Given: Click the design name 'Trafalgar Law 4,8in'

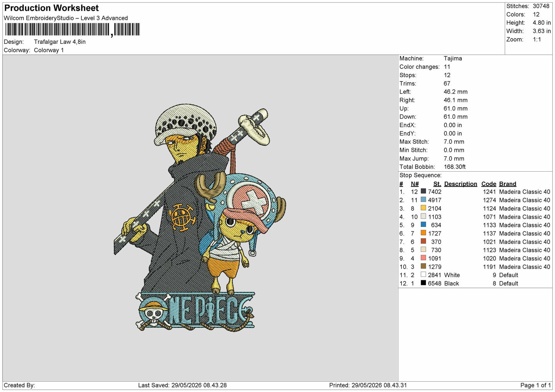Looking at the screenshot, I should tap(60, 42).
